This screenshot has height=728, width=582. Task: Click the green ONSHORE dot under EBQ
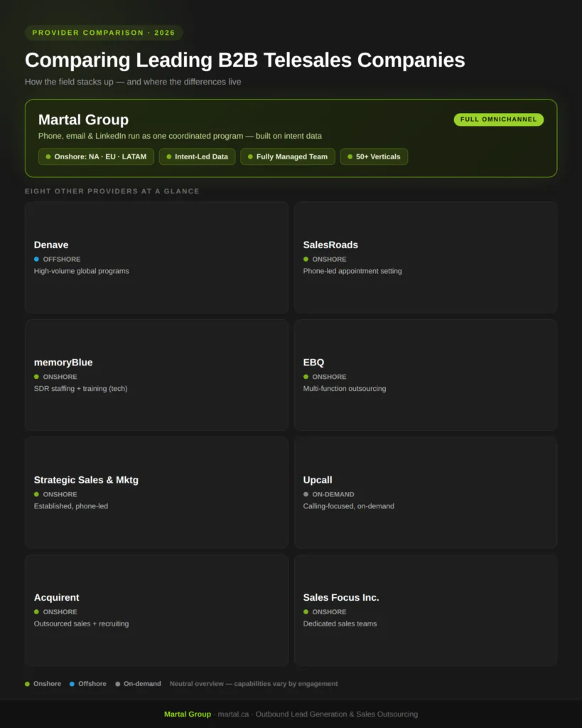[306, 377]
